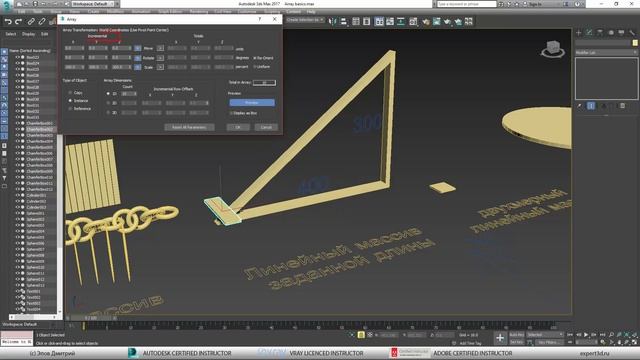Open the Curve Editor
Screen dimensions: 640x360
390,21
